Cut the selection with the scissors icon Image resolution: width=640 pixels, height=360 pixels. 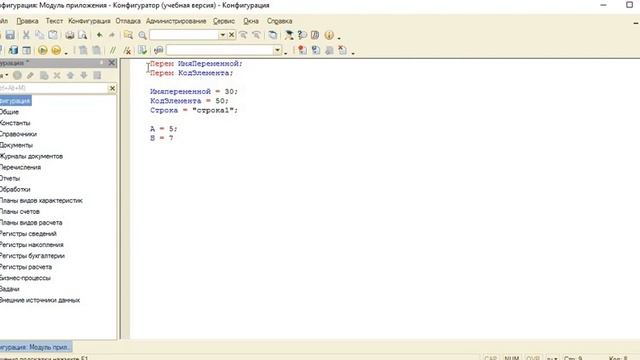click(x=26, y=35)
